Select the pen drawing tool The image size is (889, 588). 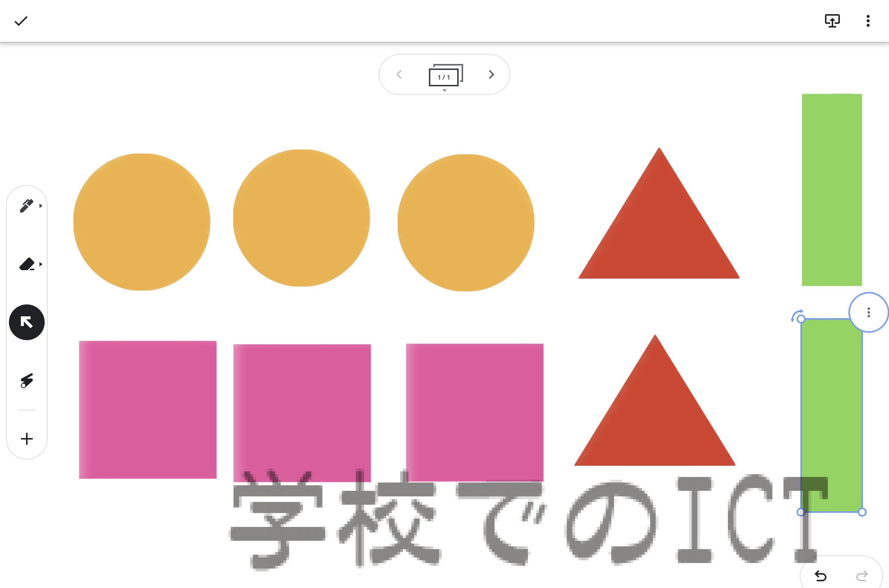point(27,206)
